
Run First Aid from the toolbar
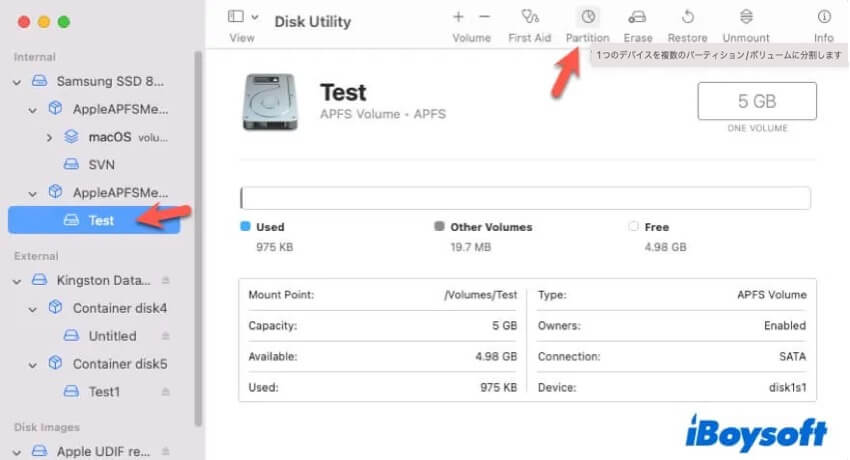point(531,17)
